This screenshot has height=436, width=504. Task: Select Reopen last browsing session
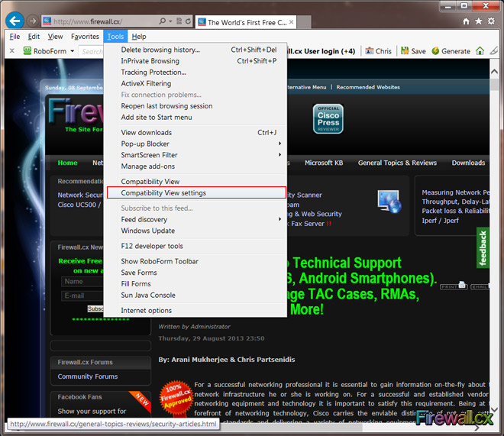pyautogui.click(x=196, y=105)
